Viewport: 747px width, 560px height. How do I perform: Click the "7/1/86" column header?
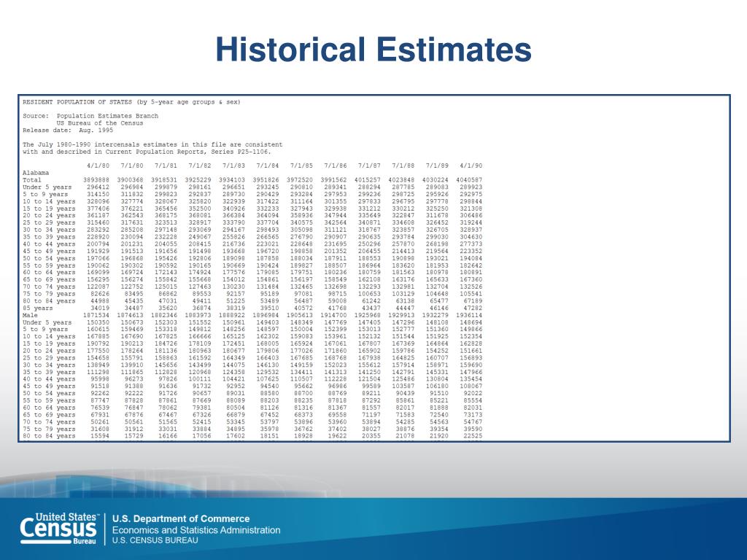[x=336, y=166]
